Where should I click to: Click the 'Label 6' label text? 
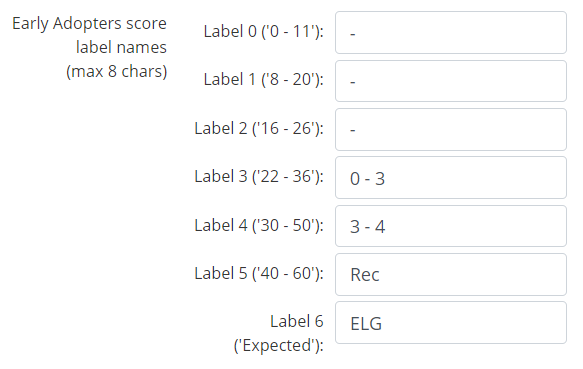click(297, 321)
